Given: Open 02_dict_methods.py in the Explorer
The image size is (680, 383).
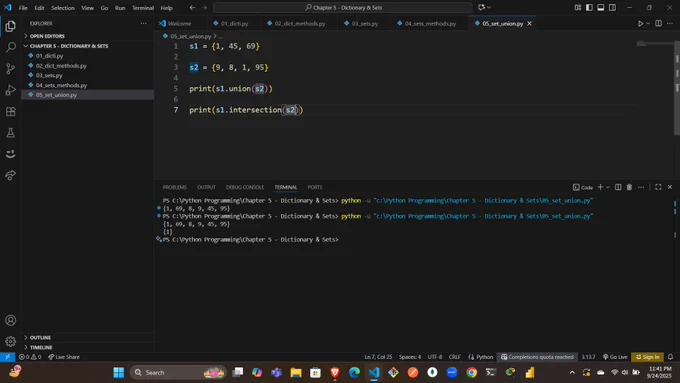Looking at the screenshot, I should (x=61, y=65).
